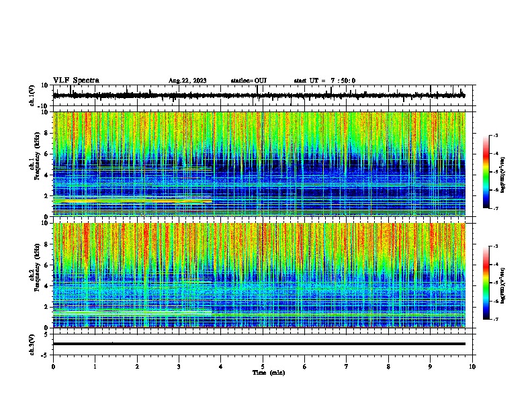
Task: Click the ch.2 "Frequency (kHz)" axis label
Action: click(37, 267)
